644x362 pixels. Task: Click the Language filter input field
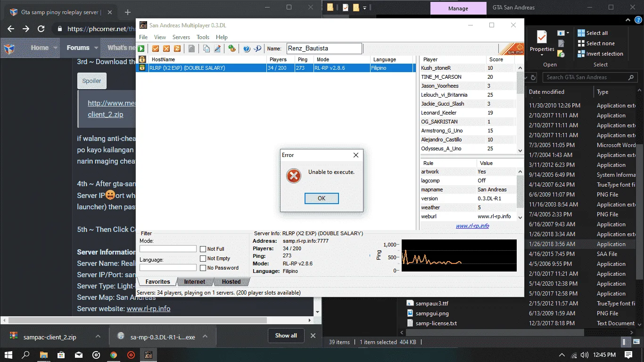[x=168, y=267]
